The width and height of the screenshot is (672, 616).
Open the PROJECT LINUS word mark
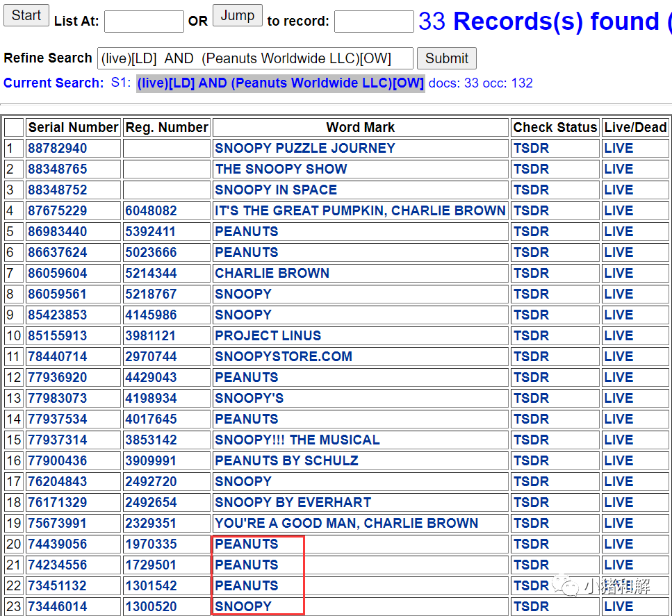pos(268,336)
